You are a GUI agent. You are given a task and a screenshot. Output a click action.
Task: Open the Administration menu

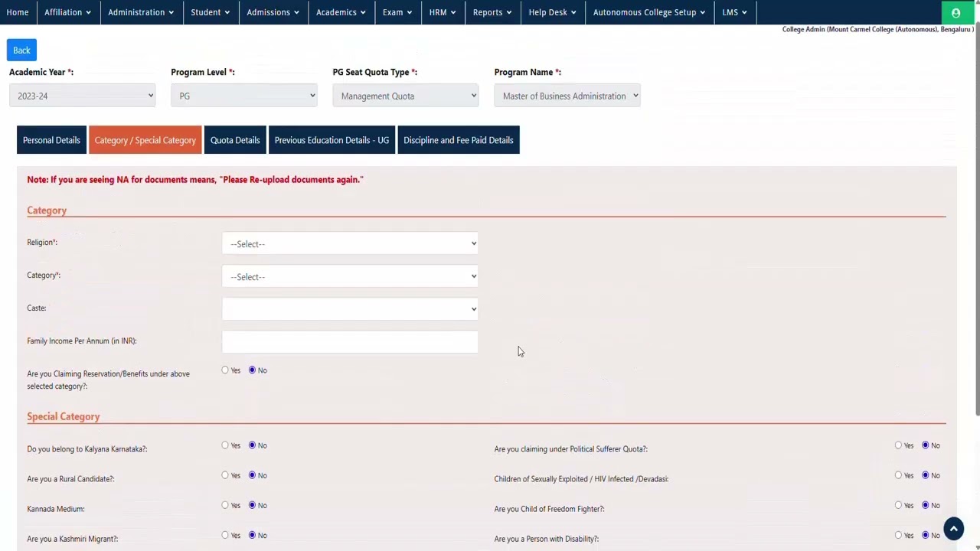pos(141,12)
